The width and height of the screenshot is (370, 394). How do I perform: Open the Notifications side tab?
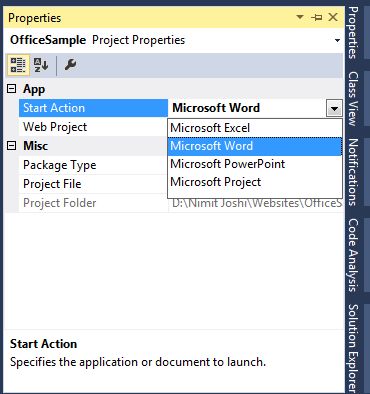(353, 172)
